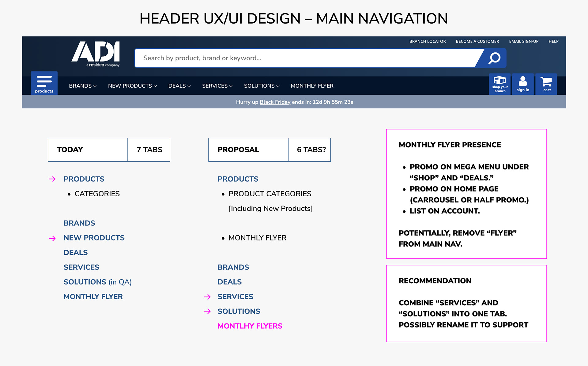Select MONTHLY FLYER in navigation bar
This screenshot has height=366, width=588.
[x=312, y=86]
